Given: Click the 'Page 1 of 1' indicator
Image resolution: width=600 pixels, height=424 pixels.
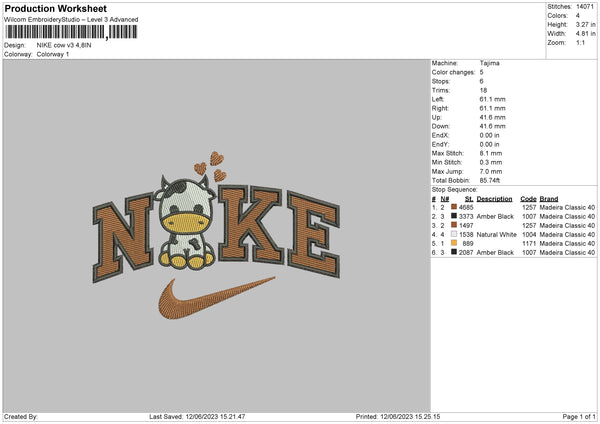Looking at the screenshot, I should (579, 417).
